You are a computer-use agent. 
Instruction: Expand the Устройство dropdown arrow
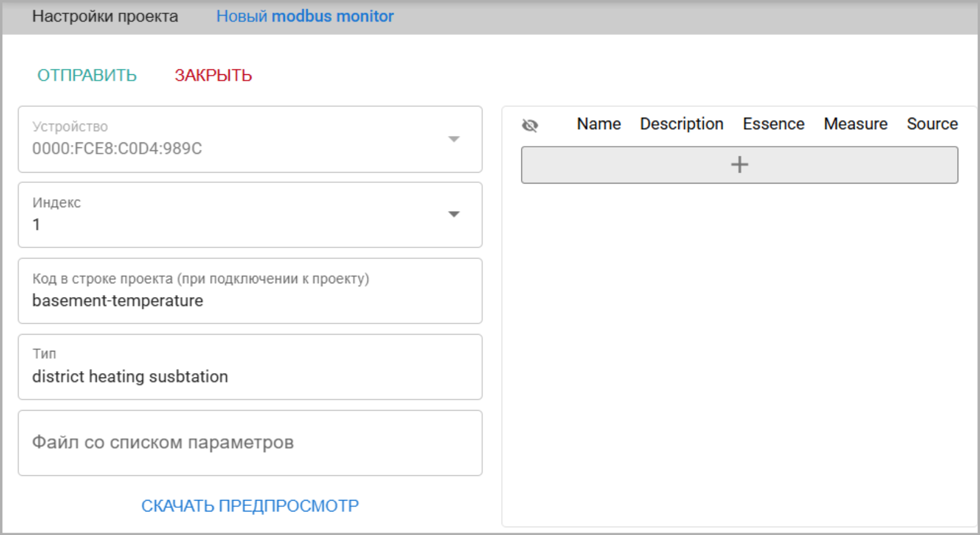(x=454, y=139)
